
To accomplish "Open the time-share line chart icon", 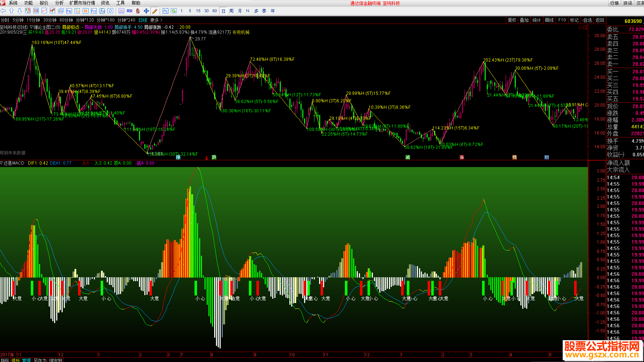I will (44, 11).
